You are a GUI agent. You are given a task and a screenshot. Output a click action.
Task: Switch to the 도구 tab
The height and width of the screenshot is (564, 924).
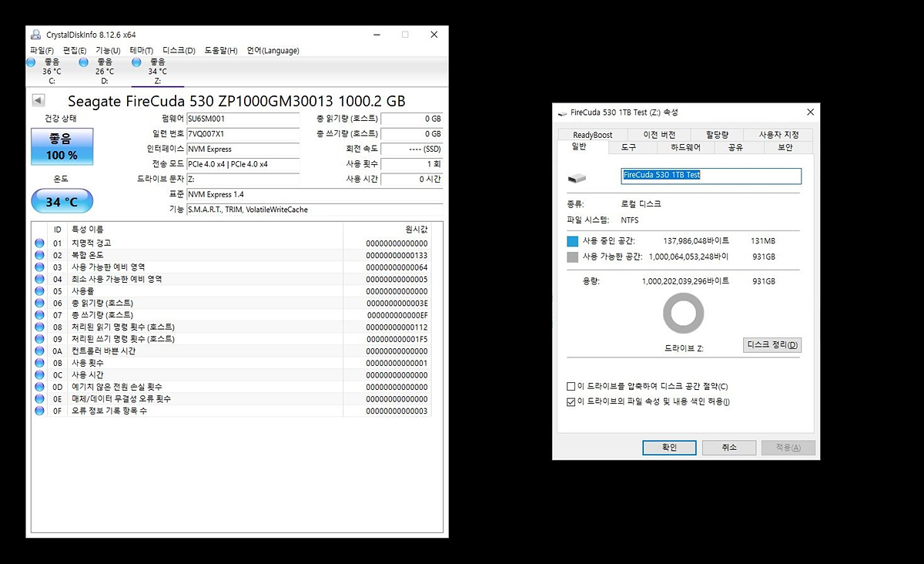click(628, 147)
